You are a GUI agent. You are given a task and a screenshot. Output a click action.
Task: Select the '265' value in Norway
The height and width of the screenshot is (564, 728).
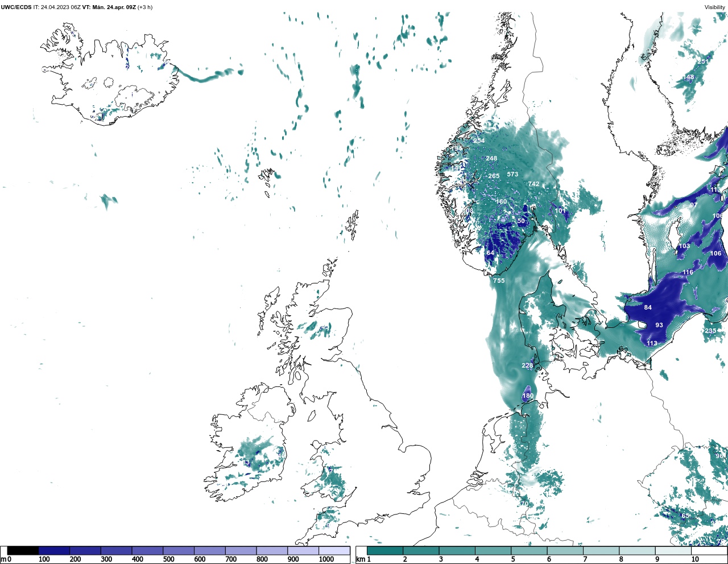(x=494, y=176)
